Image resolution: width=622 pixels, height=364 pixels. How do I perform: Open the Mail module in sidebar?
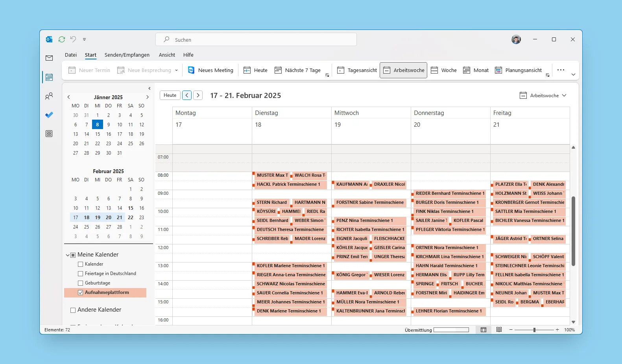49,58
